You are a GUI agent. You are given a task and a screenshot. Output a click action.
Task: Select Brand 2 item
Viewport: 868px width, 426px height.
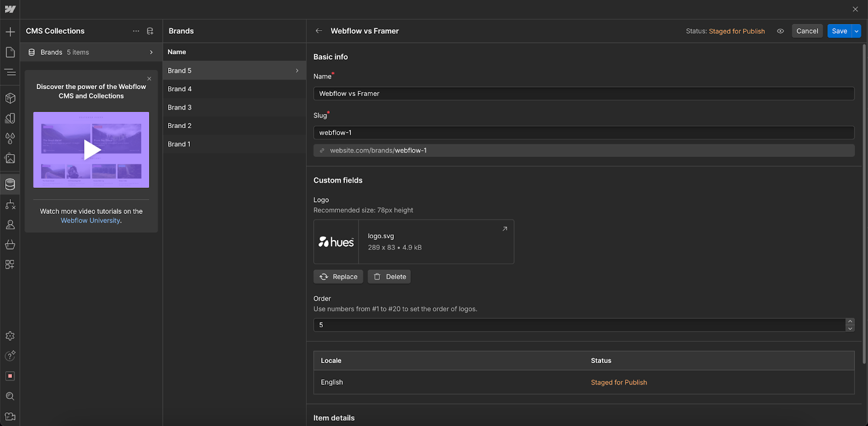coord(234,125)
